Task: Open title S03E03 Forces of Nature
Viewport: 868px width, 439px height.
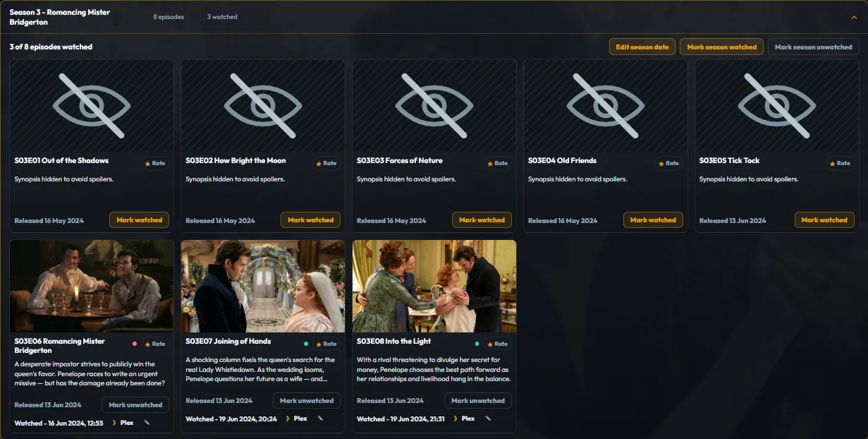Action: point(400,160)
